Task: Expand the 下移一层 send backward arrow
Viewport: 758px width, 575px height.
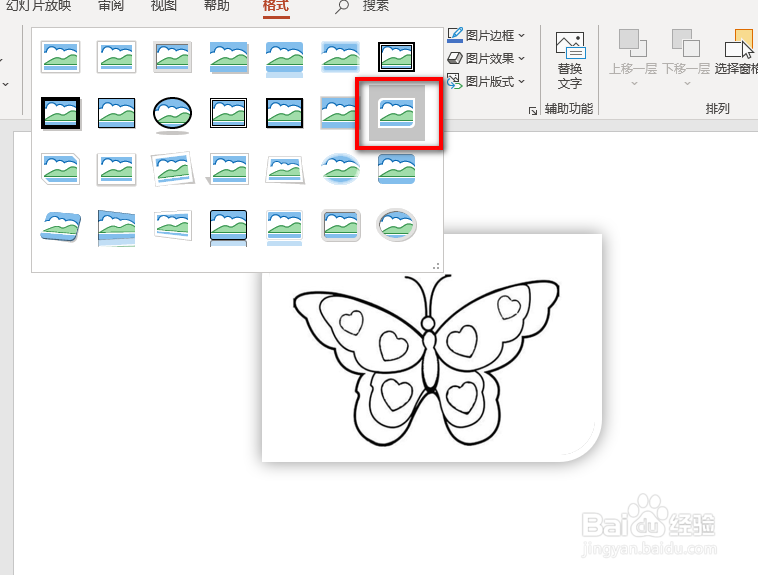Action: [687, 84]
